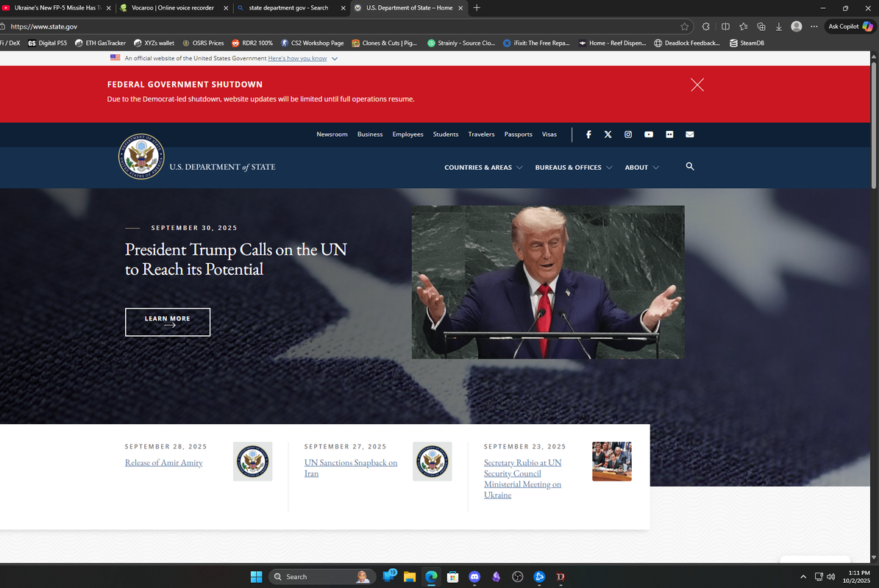This screenshot has width=879, height=588.
Task: Open File Explorer from the taskbar
Action: [409, 577]
